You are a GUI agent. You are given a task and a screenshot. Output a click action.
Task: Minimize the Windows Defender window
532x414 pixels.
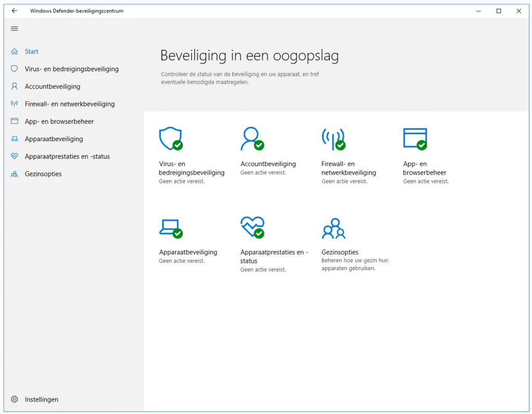click(x=478, y=11)
